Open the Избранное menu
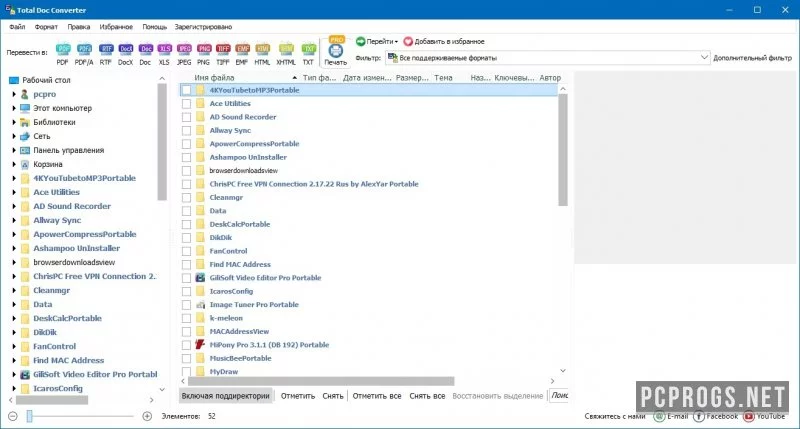The width and height of the screenshot is (800, 429). pos(116,27)
